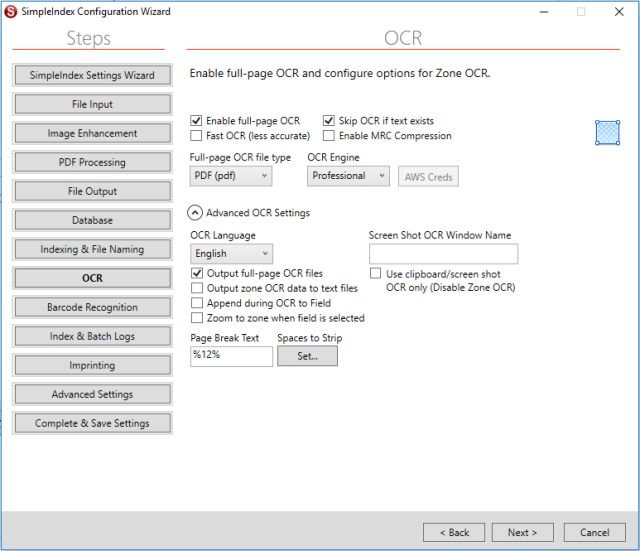
Task: Click the blue zone selection icon
Action: pos(607,132)
